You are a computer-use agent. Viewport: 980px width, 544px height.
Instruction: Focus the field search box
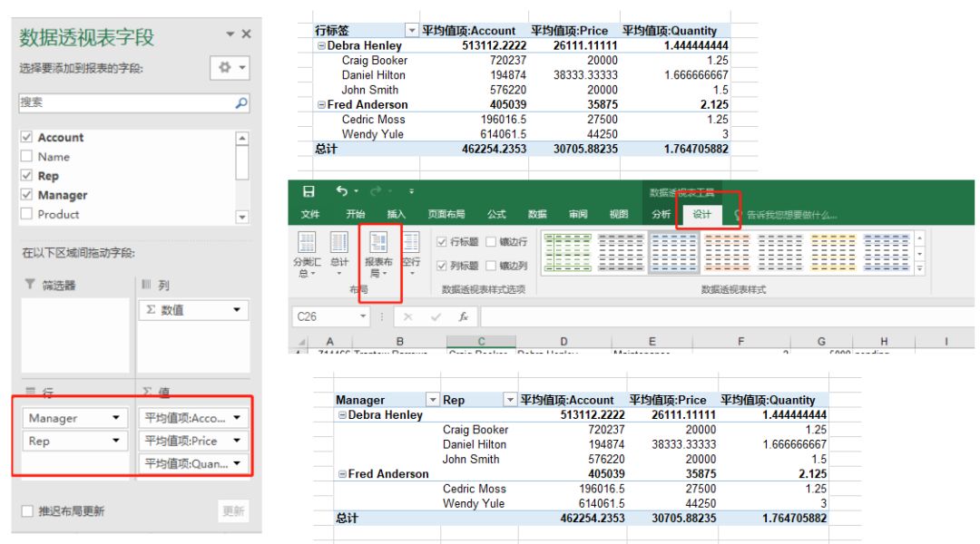point(133,102)
